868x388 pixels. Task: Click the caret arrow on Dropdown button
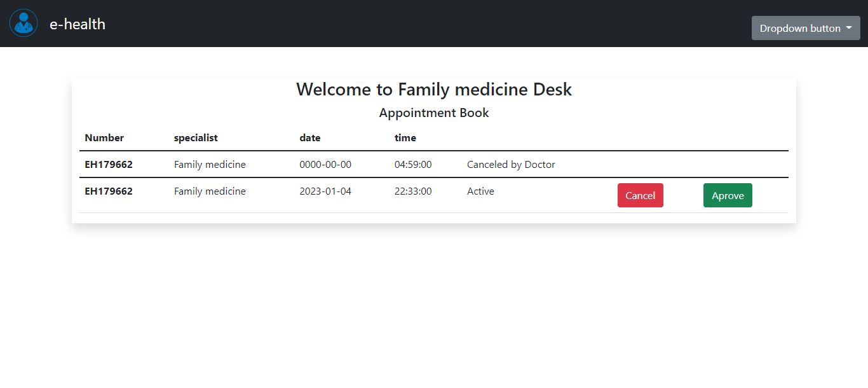848,28
